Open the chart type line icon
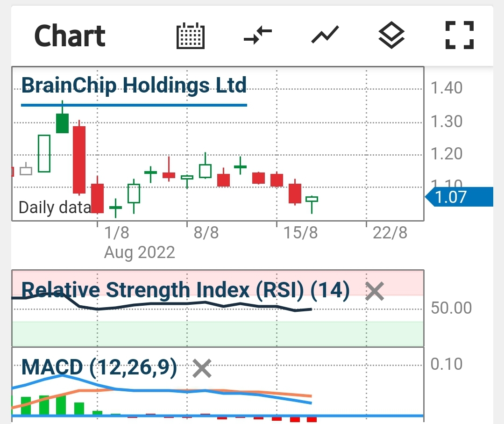Image resolution: width=504 pixels, height=424 pixels. pyautogui.click(x=325, y=35)
